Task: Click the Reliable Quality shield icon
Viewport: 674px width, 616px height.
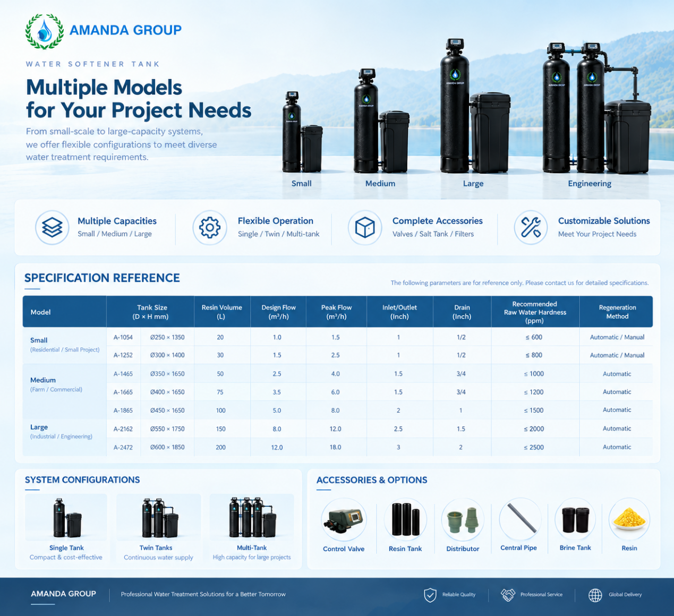Action: [430, 595]
